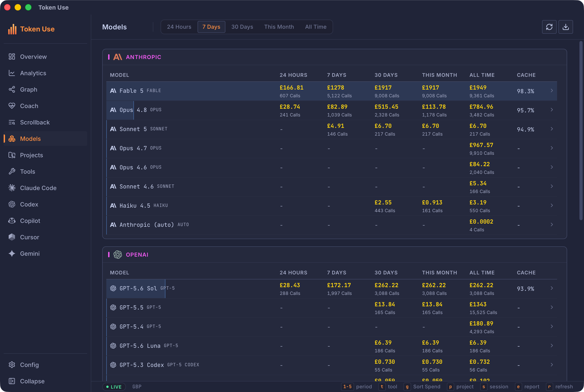
Task: Open Projects folder icon in sidebar
Action: (x=12, y=155)
